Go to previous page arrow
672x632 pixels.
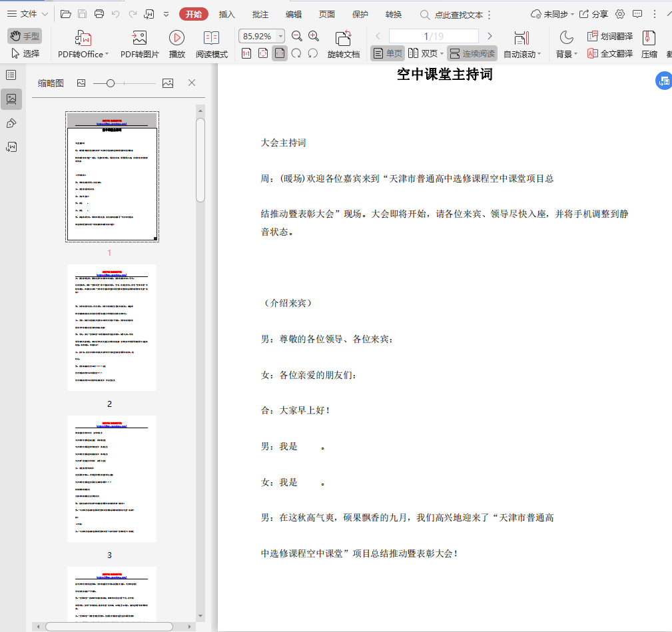(x=378, y=36)
